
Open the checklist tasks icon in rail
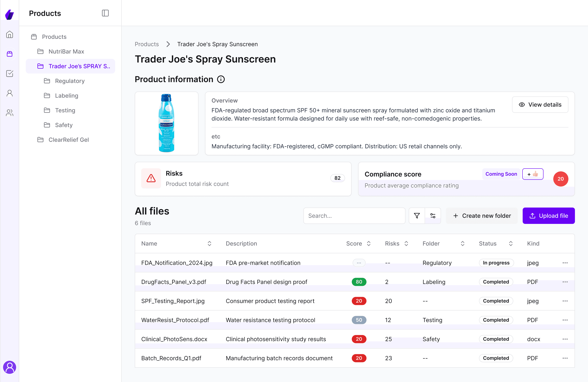[x=9, y=73]
